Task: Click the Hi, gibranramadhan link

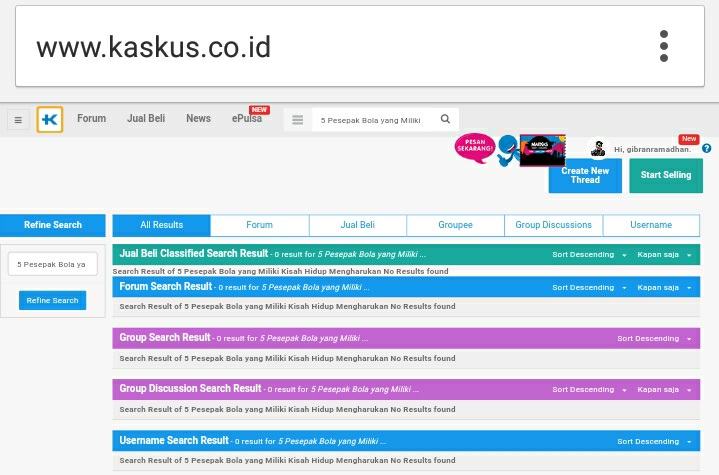Action: click(653, 149)
